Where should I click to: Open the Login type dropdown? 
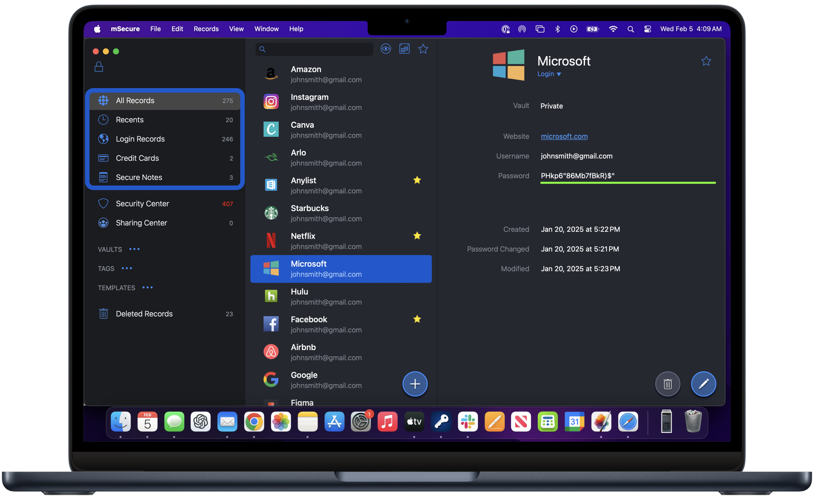pos(549,74)
